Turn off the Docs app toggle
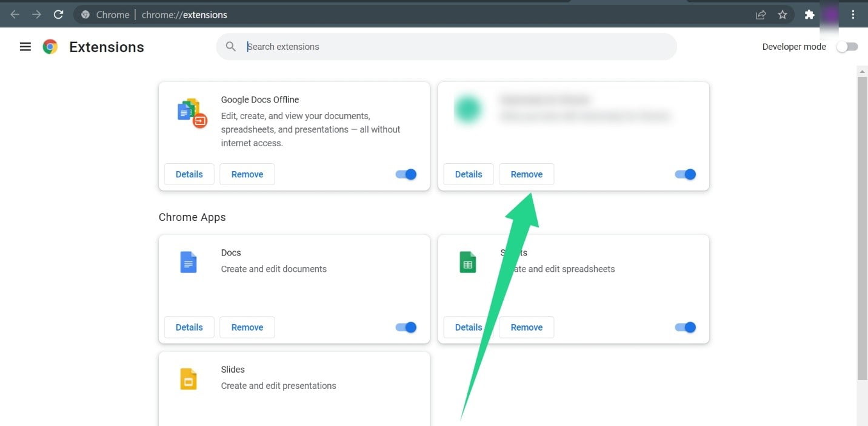This screenshot has width=868, height=426. [x=406, y=327]
